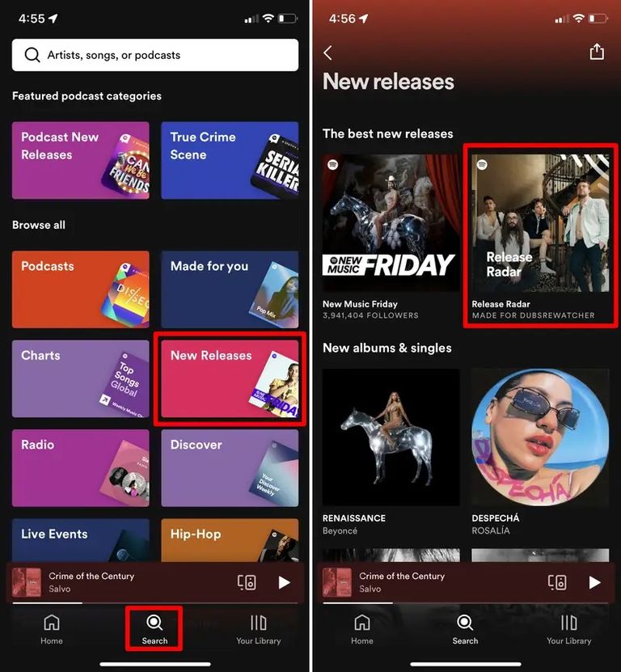The width and height of the screenshot is (621, 672).
Task: Open RENAISSANCE album cover
Action: 391,437
